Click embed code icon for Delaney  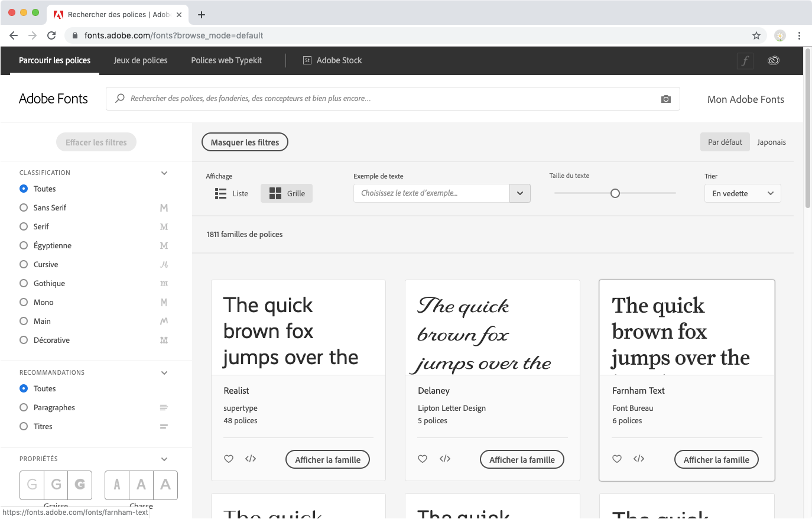click(445, 459)
